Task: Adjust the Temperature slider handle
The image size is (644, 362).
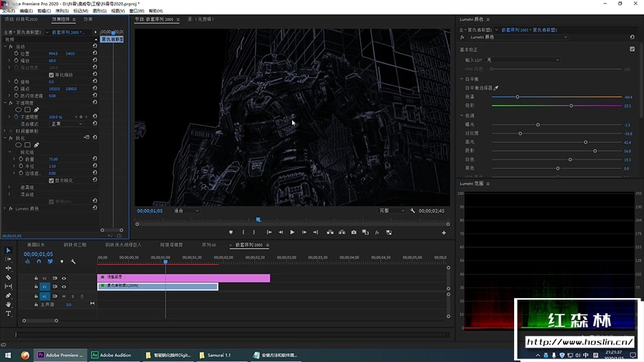Action: pos(518,97)
